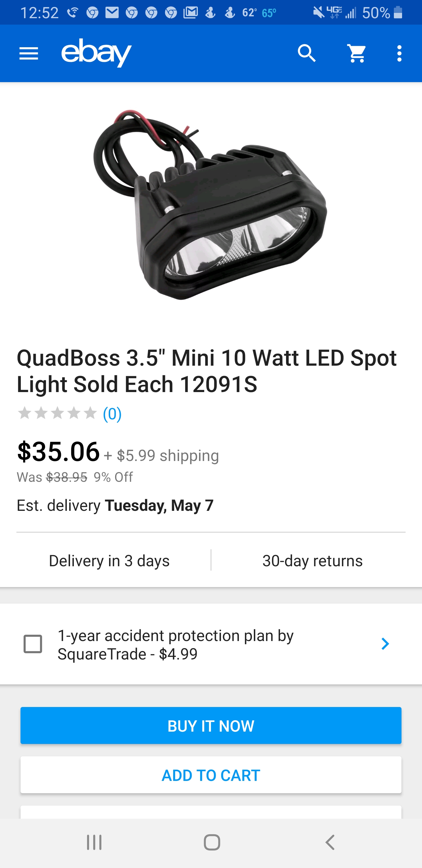Open the hamburger navigation menu
Image resolution: width=422 pixels, height=868 pixels.
(x=29, y=54)
